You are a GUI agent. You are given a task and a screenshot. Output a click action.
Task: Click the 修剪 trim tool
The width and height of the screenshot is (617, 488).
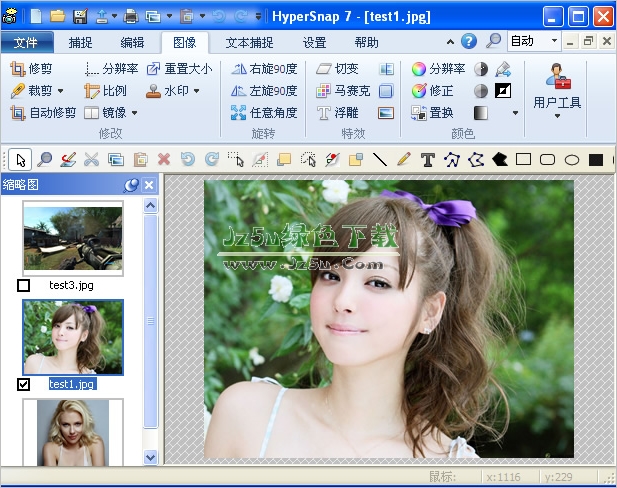click(x=31, y=69)
